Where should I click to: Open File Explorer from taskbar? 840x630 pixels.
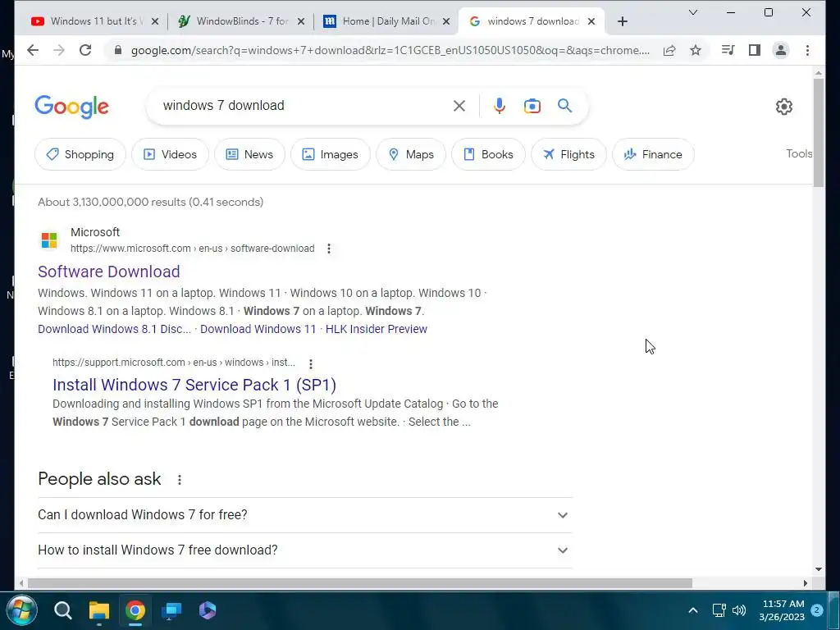(99, 610)
